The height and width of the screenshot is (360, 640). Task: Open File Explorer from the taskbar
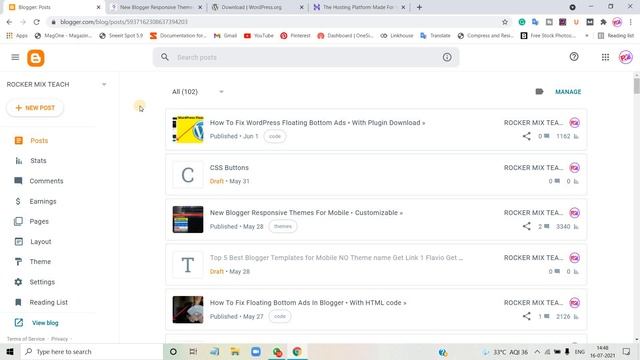coord(235,351)
